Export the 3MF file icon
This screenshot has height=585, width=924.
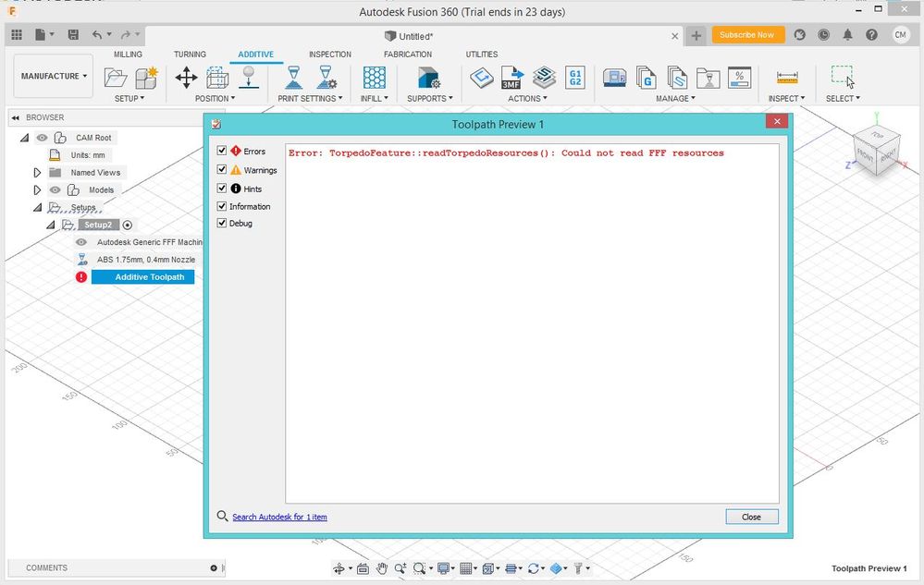(x=512, y=77)
